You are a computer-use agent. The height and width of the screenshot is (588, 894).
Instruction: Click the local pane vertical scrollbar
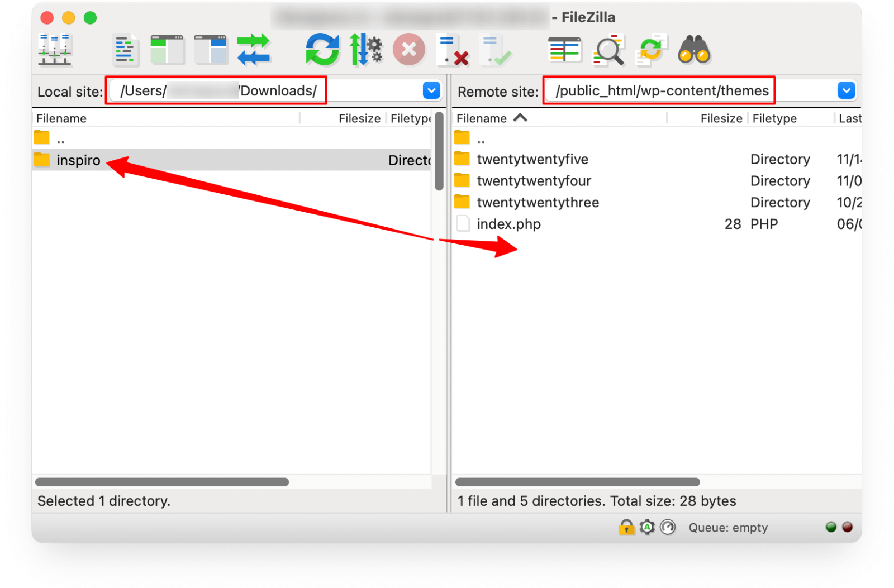pos(439,151)
